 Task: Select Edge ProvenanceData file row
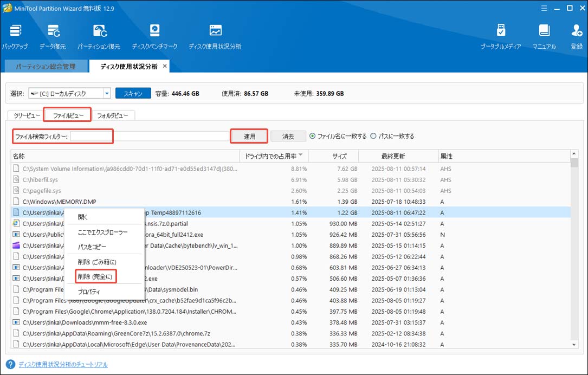(290, 344)
